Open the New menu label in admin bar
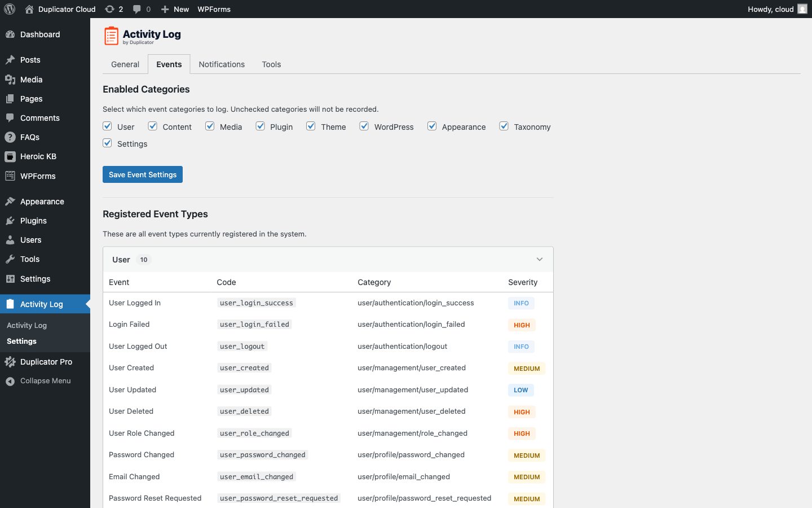The height and width of the screenshot is (508, 812). (x=181, y=9)
